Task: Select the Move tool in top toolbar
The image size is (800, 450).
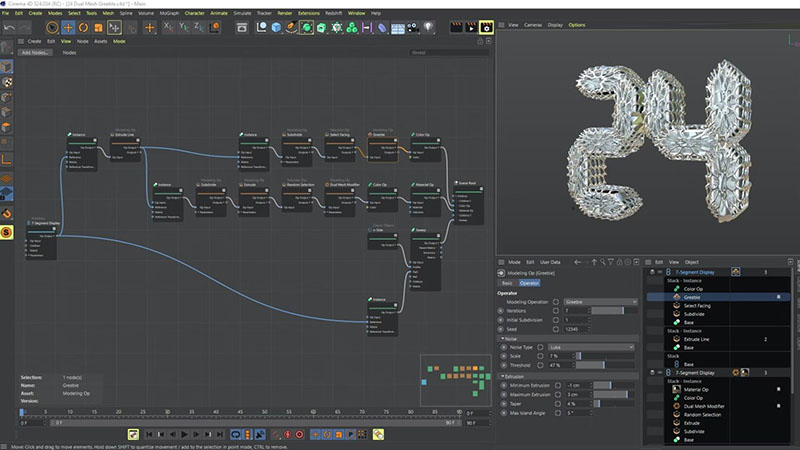Action: [x=68, y=27]
